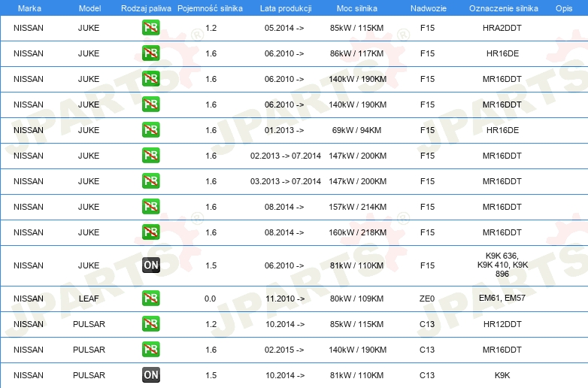The image size is (588, 388).
Task: Select the 03.2013 -> 07.2014 date cell
Action: coord(286,181)
